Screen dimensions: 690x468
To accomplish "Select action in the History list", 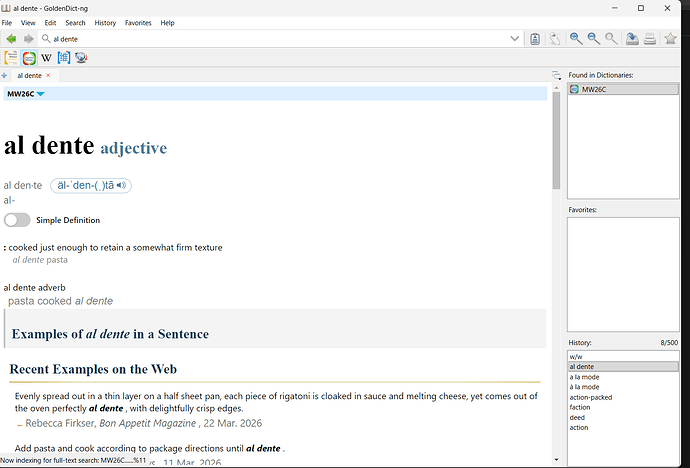I will (x=623, y=428).
